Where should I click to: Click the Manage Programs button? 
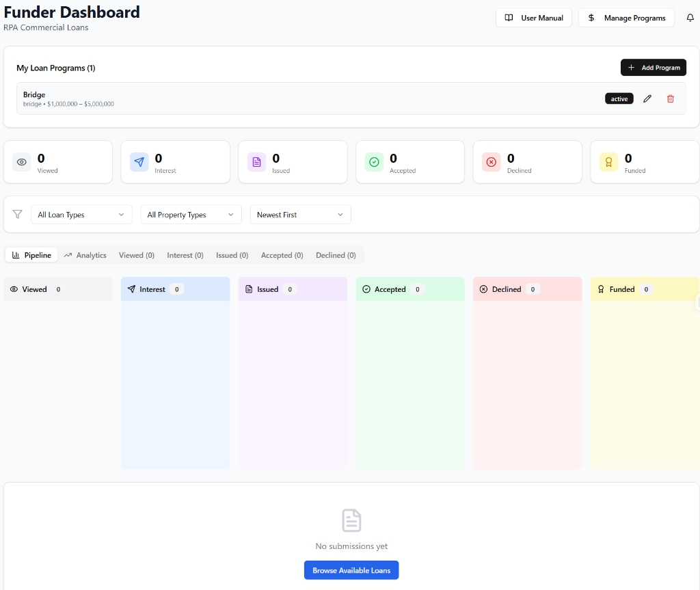click(x=626, y=18)
